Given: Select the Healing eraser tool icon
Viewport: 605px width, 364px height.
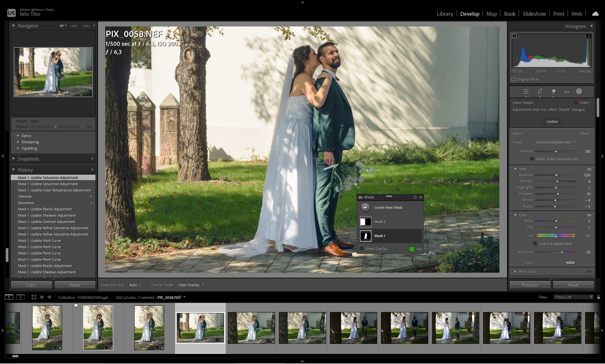Looking at the screenshot, I should (x=553, y=91).
